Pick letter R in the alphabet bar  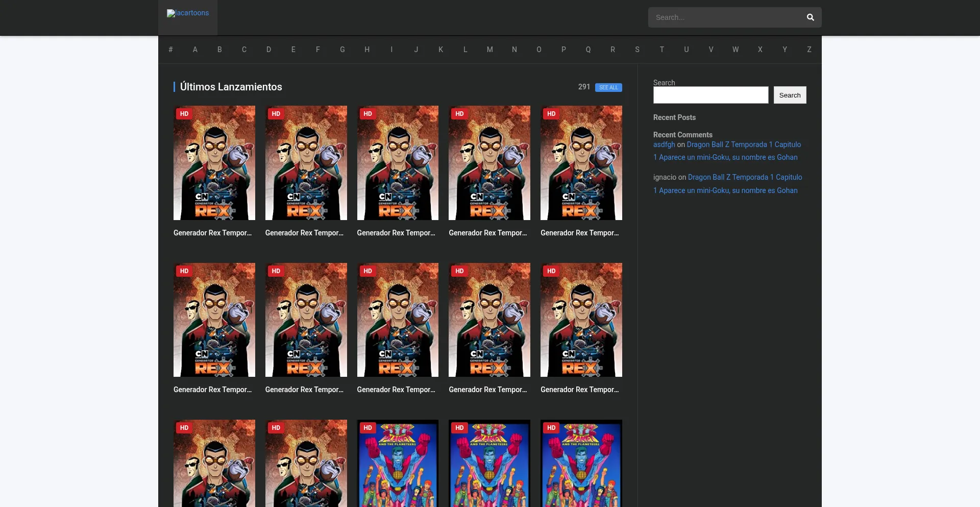(x=612, y=50)
